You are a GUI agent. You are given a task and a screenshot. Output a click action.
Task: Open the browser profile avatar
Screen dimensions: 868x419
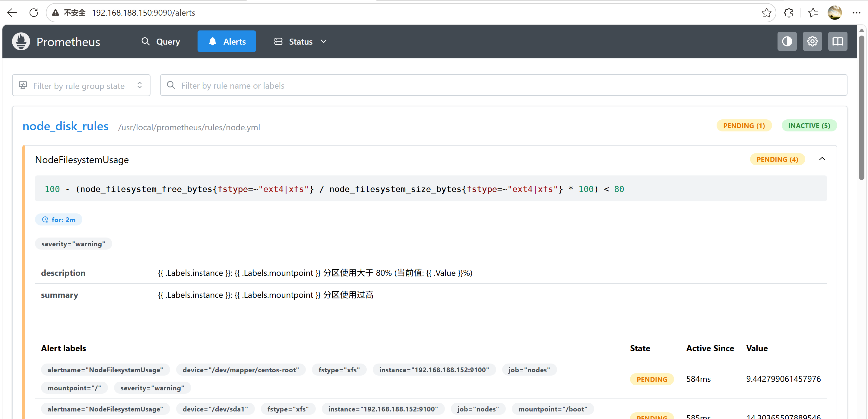coord(834,13)
